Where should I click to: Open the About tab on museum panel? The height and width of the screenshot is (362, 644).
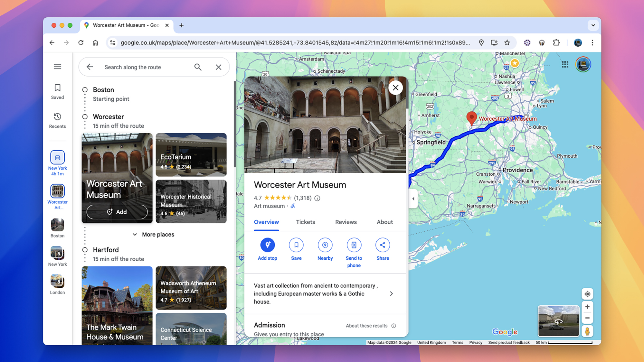[x=384, y=222]
